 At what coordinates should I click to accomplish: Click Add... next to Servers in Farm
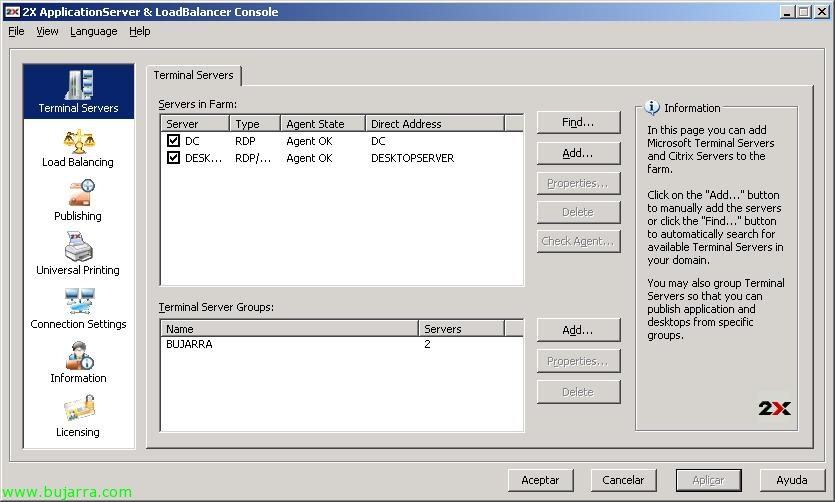(578, 153)
